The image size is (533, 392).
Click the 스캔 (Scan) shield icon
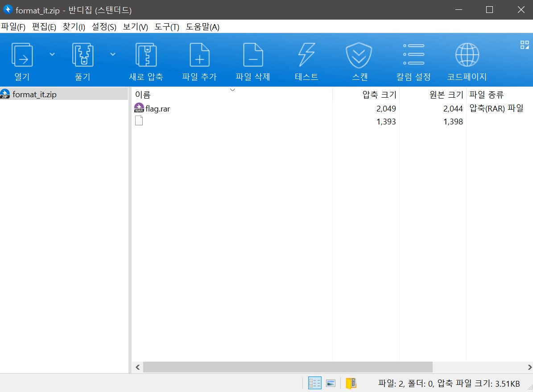(359, 55)
